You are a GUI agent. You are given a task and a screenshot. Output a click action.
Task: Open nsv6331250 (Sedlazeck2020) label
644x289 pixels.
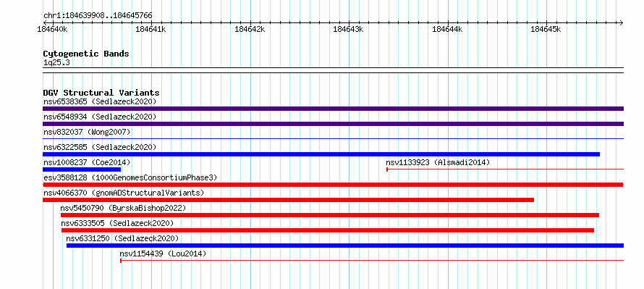(x=122, y=238)
